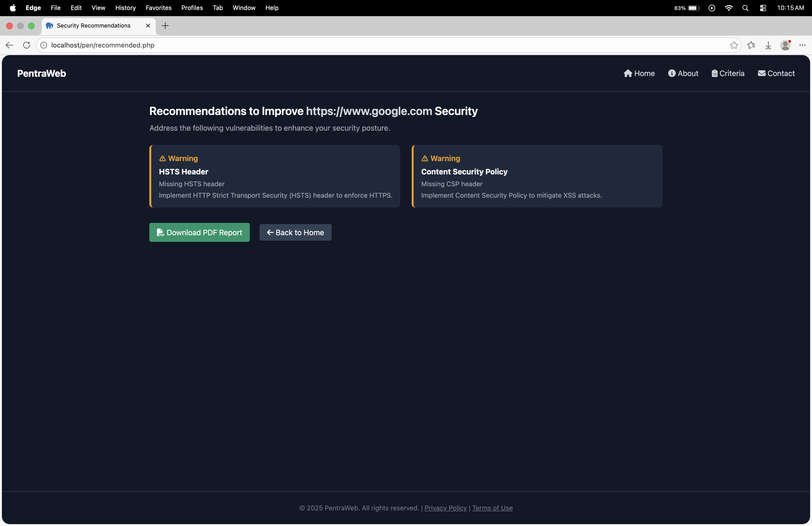Click the site info icon in address bar
This screenshot has height=526, width=812.
44,45
